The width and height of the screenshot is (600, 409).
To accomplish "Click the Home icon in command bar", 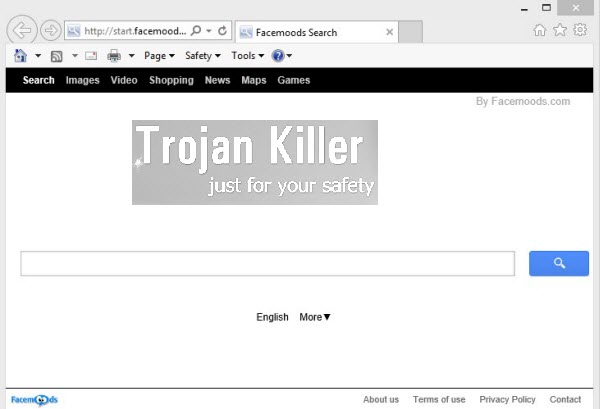I will (20, 56).
